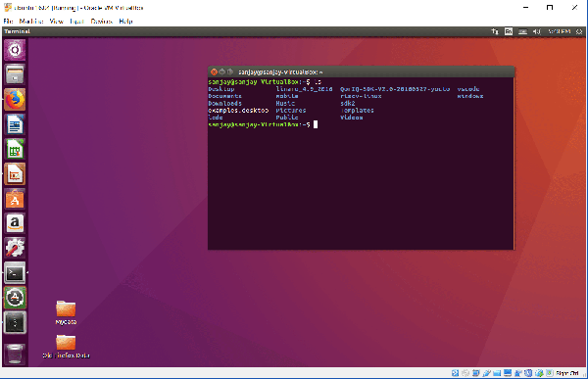Click the Public entry in terminal listing
The image size is (588, 379).
[x=287, y=118]
